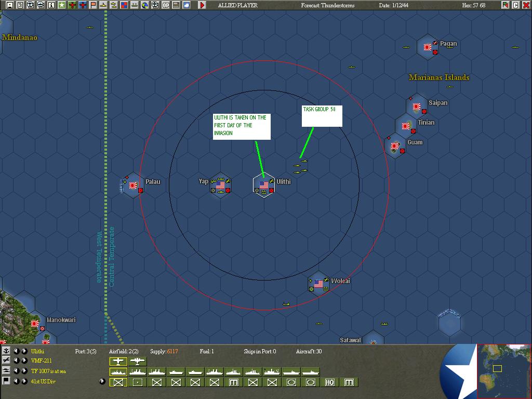
Task: Select the highlighted infantry unit icon
Action: (118, 382)
